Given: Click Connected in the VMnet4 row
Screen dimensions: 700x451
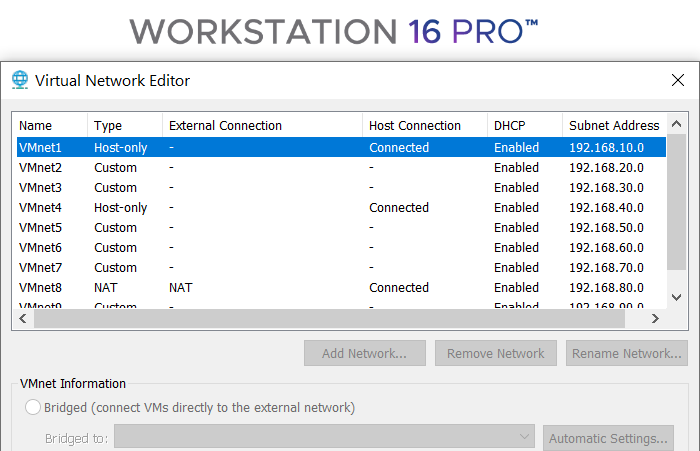Looking at the screenshot, I should click(x=399, y=208).
